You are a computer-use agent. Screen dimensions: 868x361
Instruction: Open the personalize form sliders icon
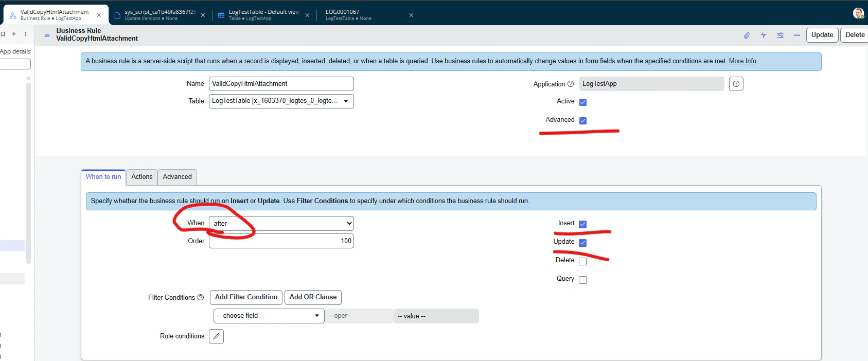pyautogui.click(x=781, y=35)
